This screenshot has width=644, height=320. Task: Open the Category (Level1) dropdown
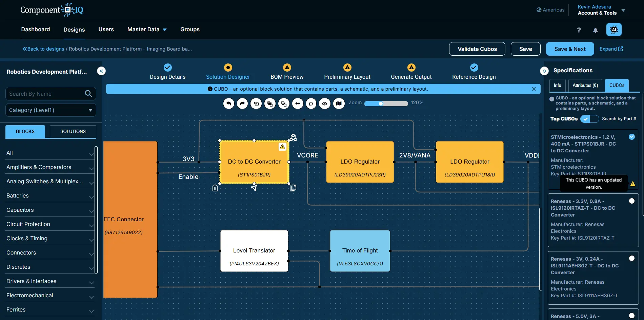[x=51, y=110]
